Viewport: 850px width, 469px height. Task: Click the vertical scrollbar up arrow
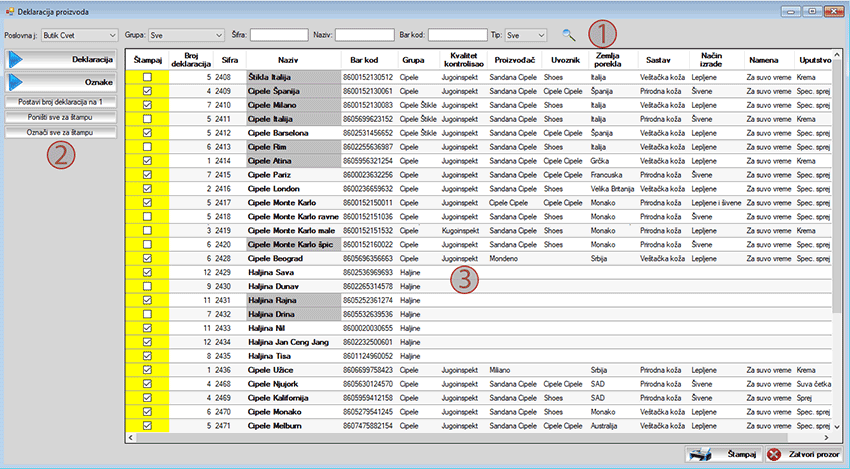pos(837,55)
